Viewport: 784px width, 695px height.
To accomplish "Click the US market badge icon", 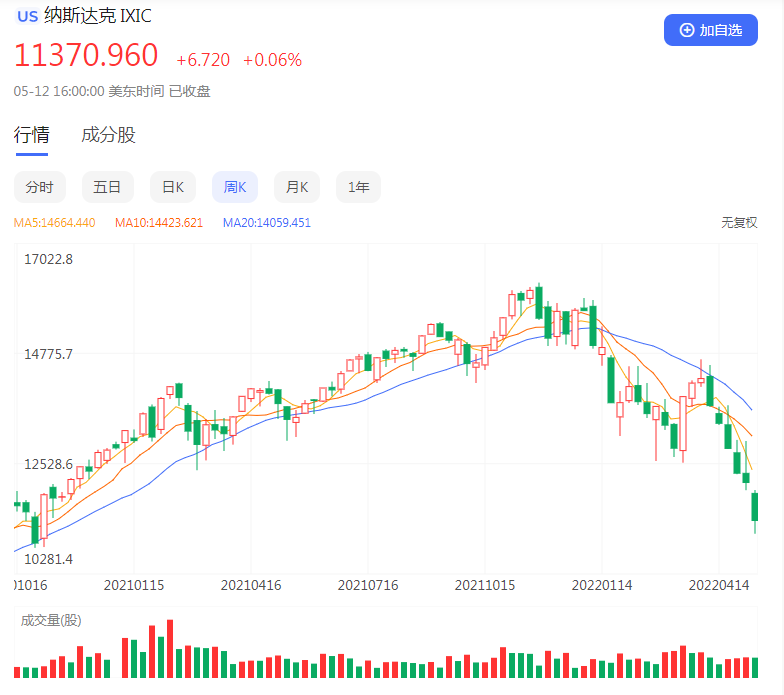I will tap(28, 16).
